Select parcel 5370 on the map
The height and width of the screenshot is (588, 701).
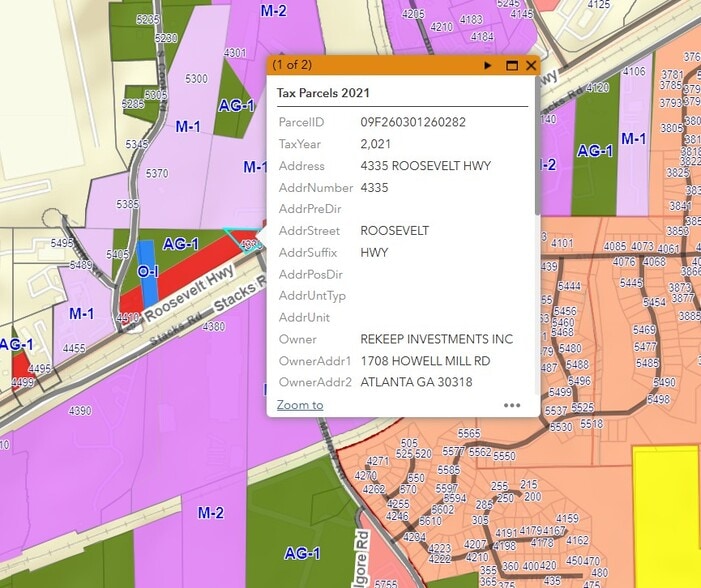(157, 173)
